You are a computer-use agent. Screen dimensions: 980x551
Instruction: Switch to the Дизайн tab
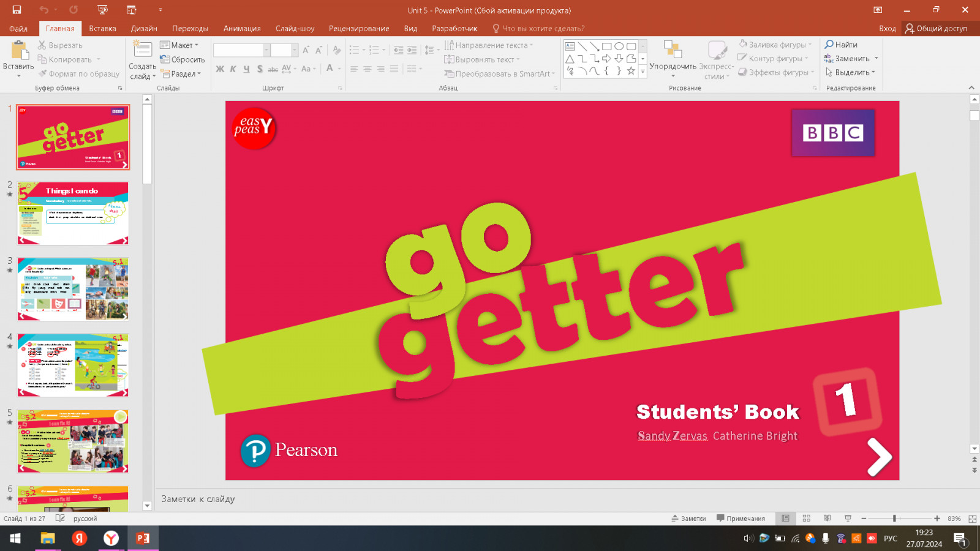click(x=144, y=28)
